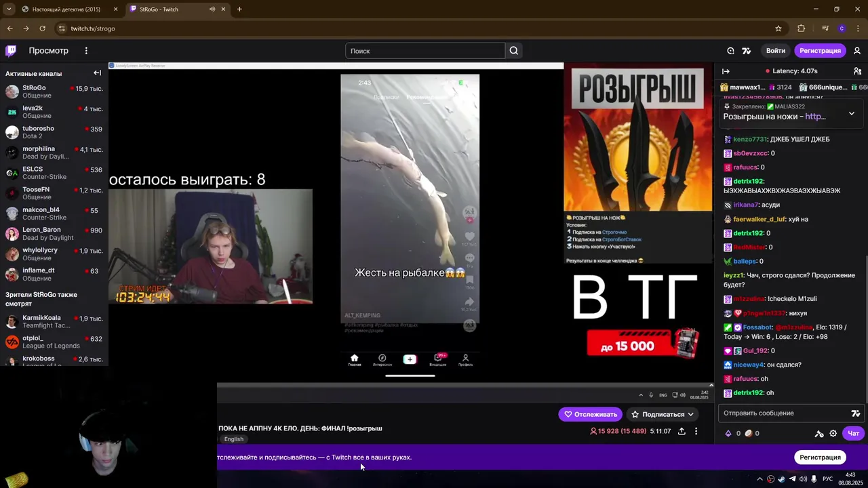The width and height of the screenshot is (868, 488).
Task: Mute the StRoGo tab via speaker icon
Action: (x=212, y=9)
